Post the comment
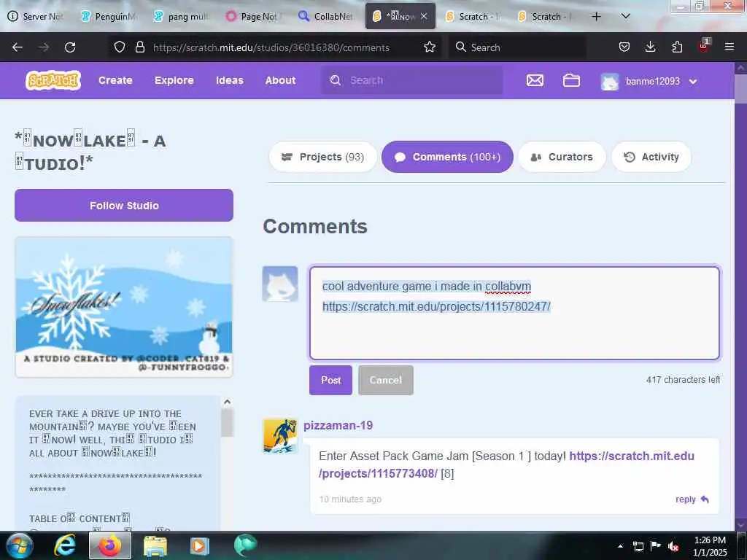 [330, 380]
